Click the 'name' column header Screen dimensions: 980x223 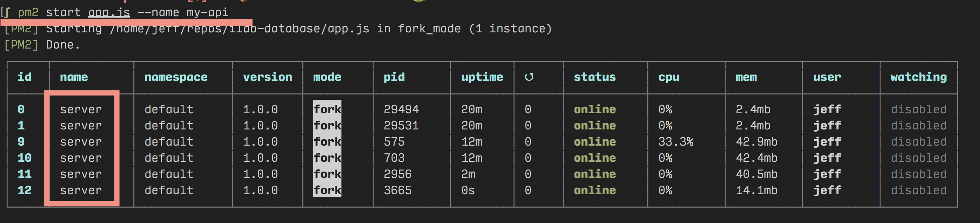click(74, 77)
